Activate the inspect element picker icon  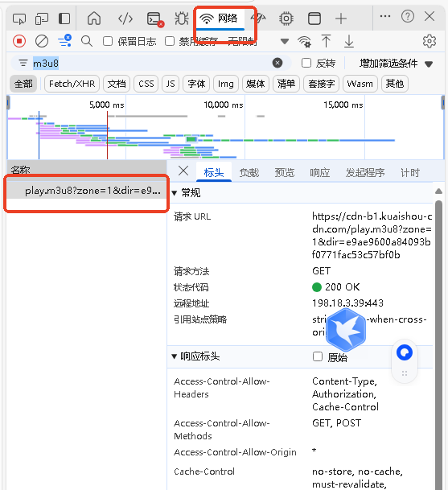[x=19, y=19]
